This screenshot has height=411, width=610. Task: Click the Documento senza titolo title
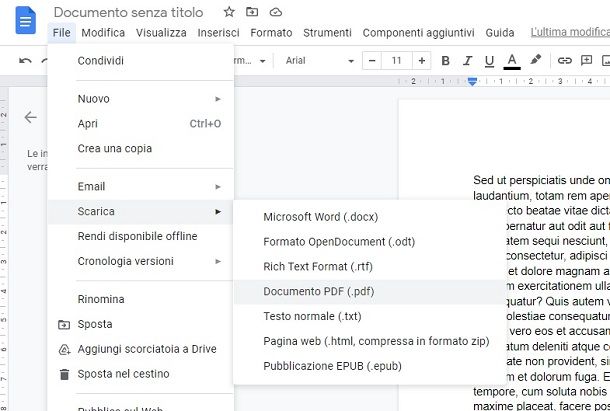[128, 12]
